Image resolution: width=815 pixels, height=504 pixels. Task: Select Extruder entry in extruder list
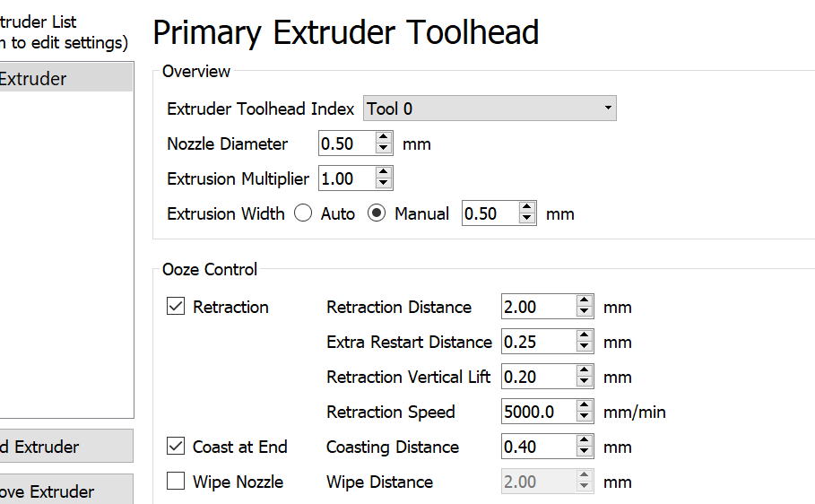click(66, 78)
